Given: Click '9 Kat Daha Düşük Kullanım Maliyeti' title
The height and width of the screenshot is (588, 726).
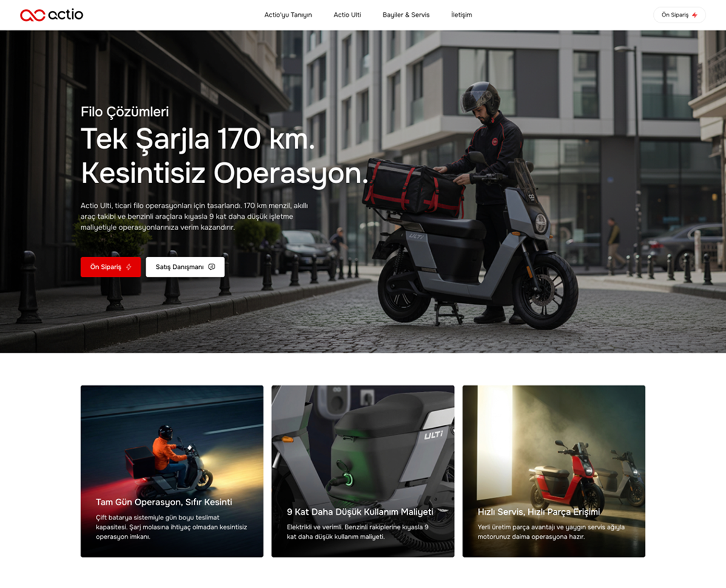Looking at the screenshot, I should pos(360,512).
